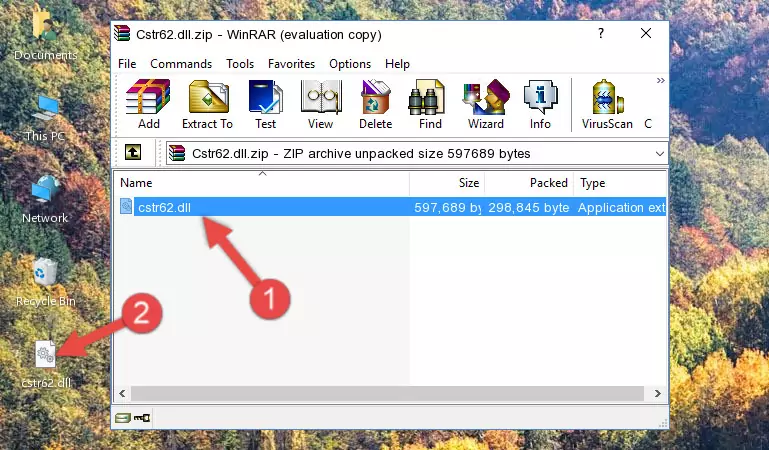This screenshot has width=769, height=450.
Task: Open the Commands menu
Action: pyautogui.click(x=181, y=64)
